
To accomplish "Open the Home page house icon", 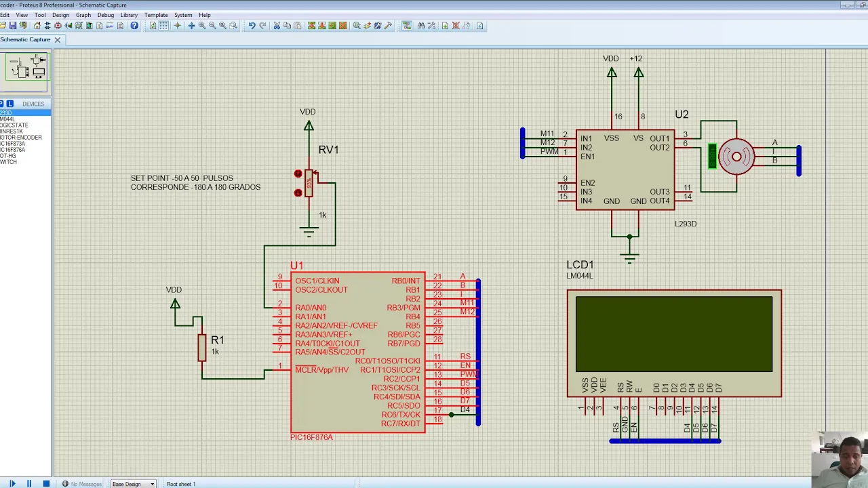I will click(x=37, y=26).
